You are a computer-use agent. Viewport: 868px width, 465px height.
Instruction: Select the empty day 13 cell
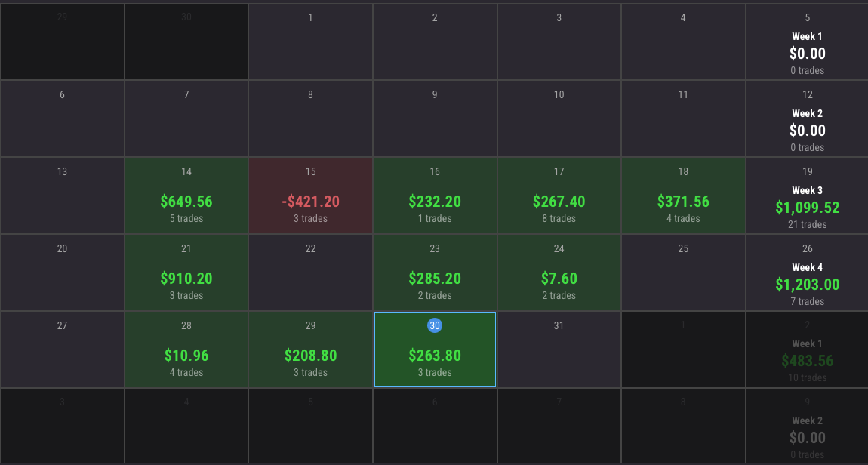pos(62,196)
